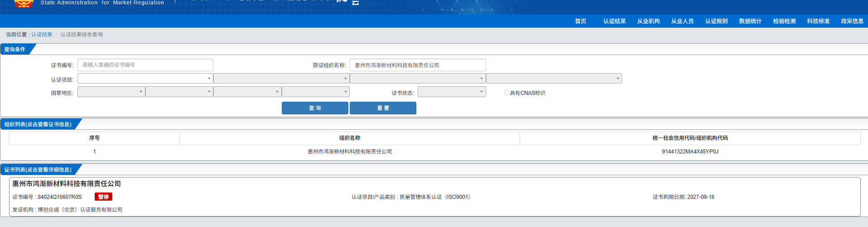Click 认证结果综合查询 breadcrumb text
The height and width of the screenshot is (227, 868).
click(82, 35)
